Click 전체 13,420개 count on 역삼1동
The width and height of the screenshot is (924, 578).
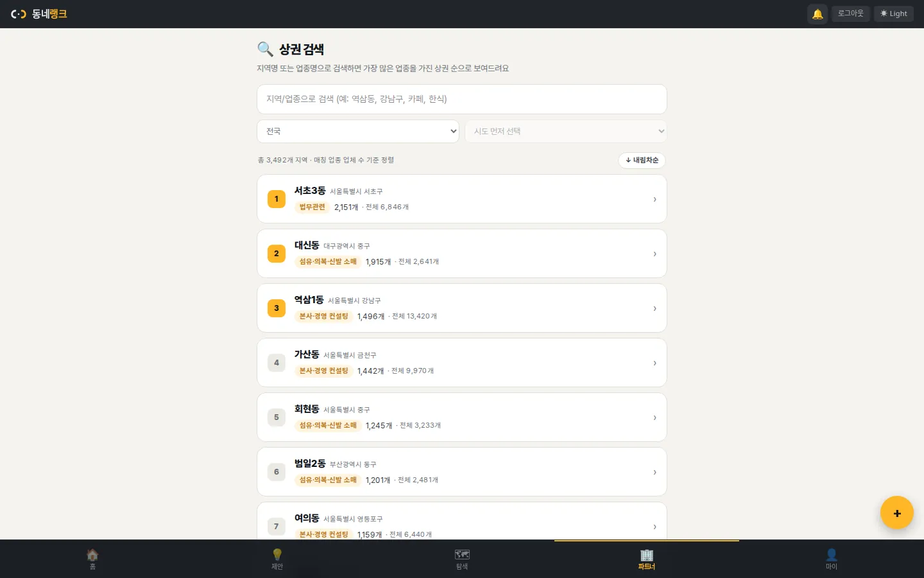point(415,316)
